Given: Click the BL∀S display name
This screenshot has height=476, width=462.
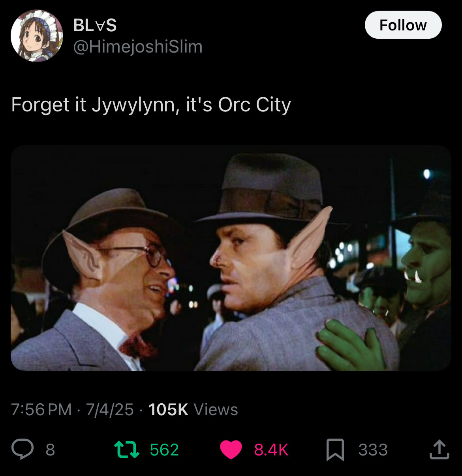Looking at the screenshot, I should click(x=95, y=26).
